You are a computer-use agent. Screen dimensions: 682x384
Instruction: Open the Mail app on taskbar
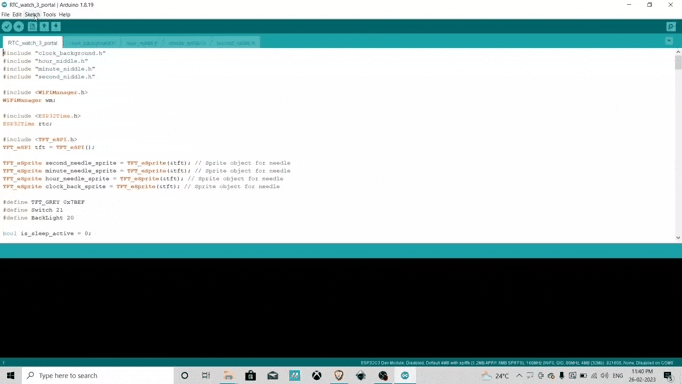(273, 375)
